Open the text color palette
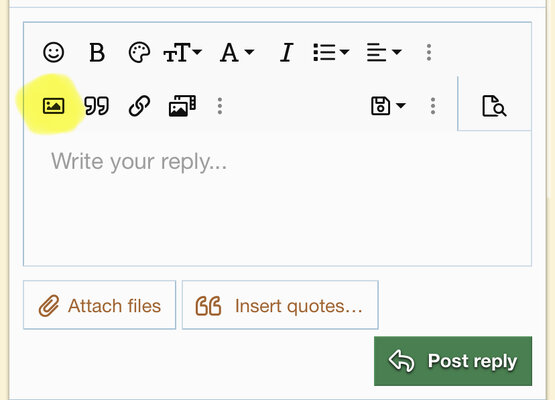 click(x=139, y=52)
